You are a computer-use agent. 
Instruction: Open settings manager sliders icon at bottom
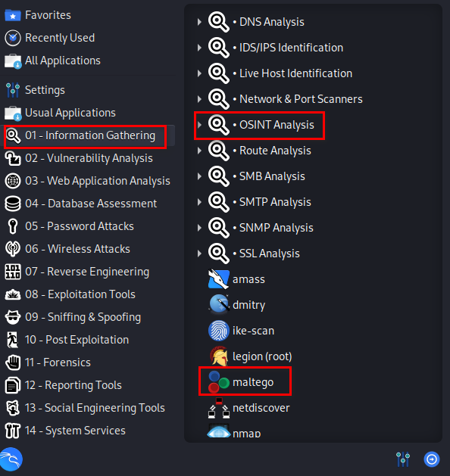point(403,459)
